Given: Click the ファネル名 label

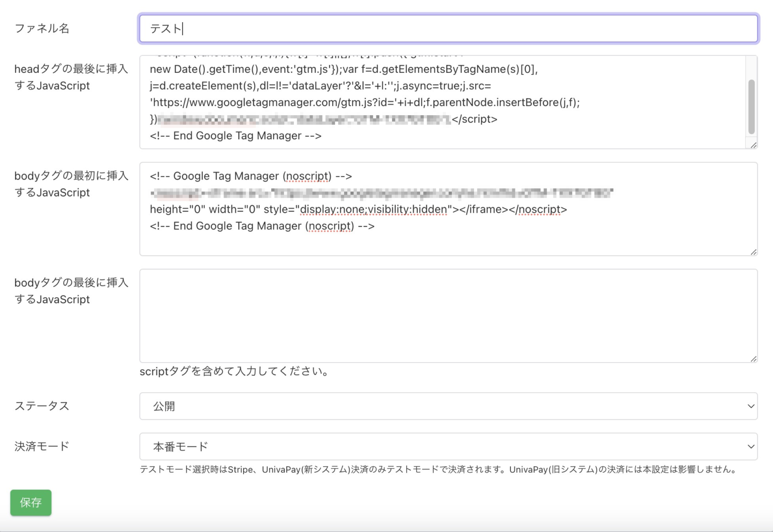Looking at the screenshot, I should click(x=42, y=29).
